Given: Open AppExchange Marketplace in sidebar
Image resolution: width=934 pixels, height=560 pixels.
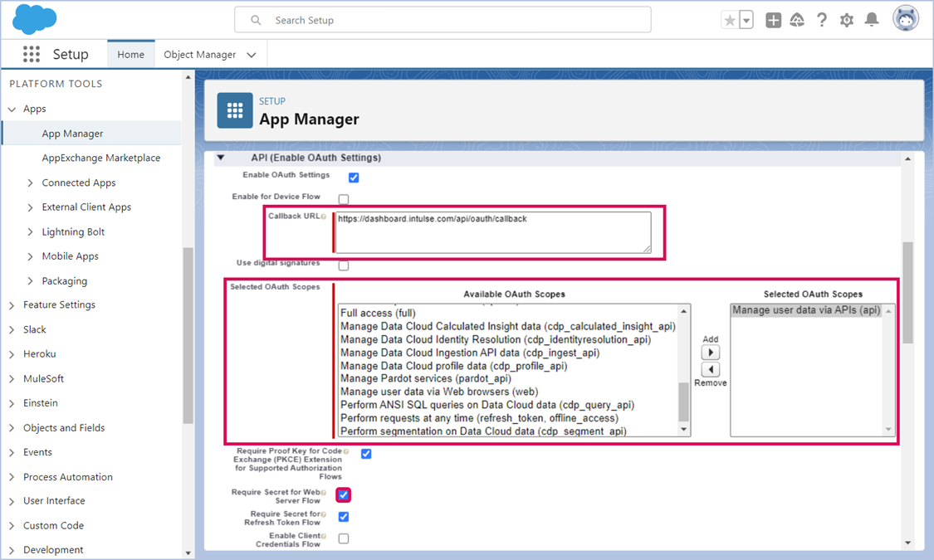Looking at the screenshot, I should [100, 158].
